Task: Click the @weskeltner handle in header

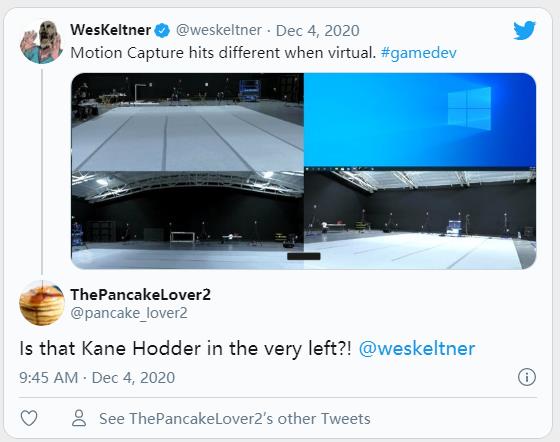Action: point(219,30)
